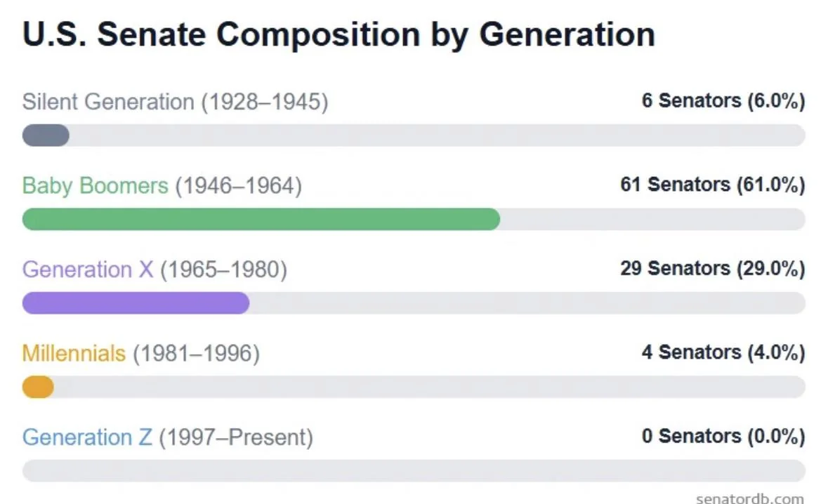Click the 6 Senators (6.0%) count
The height and width of the screenshot is (504, 828).
(723, 101)
